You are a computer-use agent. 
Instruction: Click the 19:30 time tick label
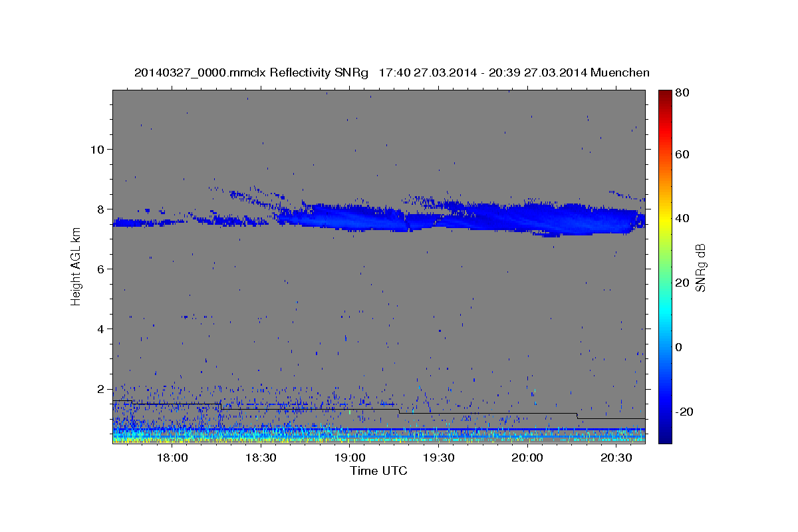tap(438, 458)
